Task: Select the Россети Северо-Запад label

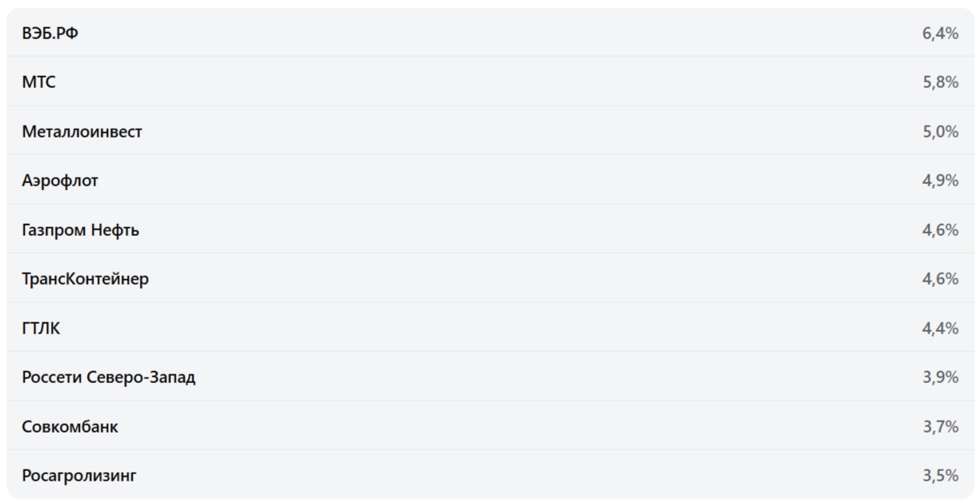Action: coord(108,377)
